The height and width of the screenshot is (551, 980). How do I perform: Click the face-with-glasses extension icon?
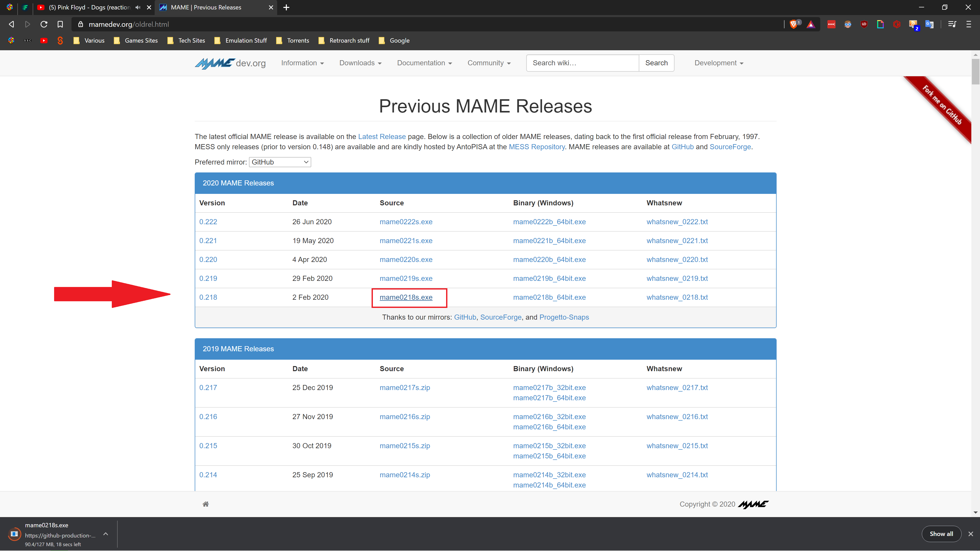[x=848, y=24]
